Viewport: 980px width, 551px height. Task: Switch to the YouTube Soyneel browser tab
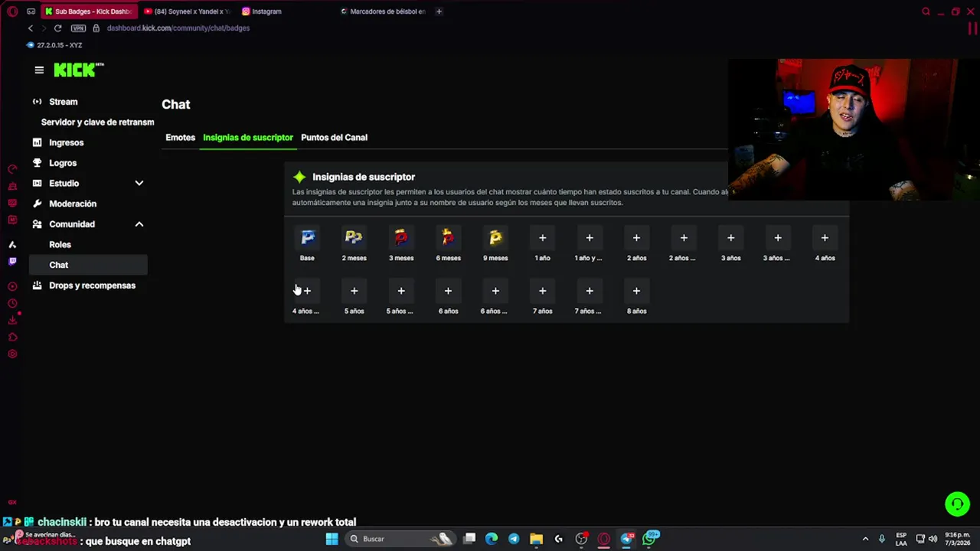188,11
